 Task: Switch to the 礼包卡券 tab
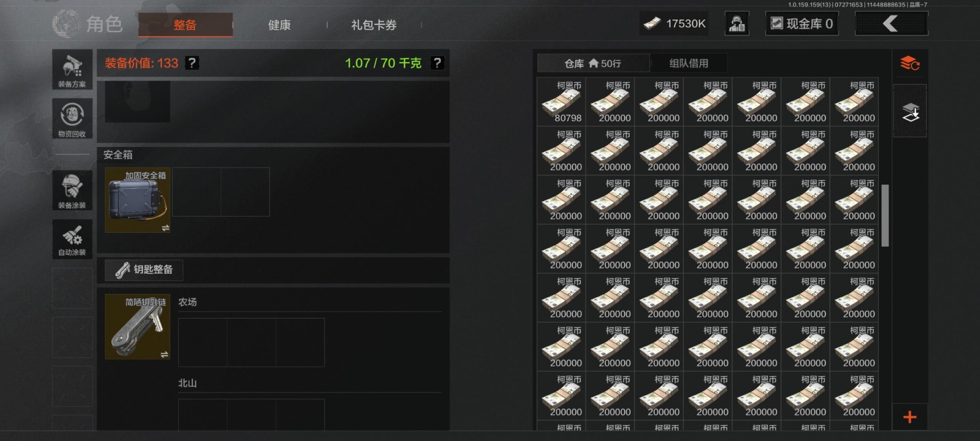point(374,25)
